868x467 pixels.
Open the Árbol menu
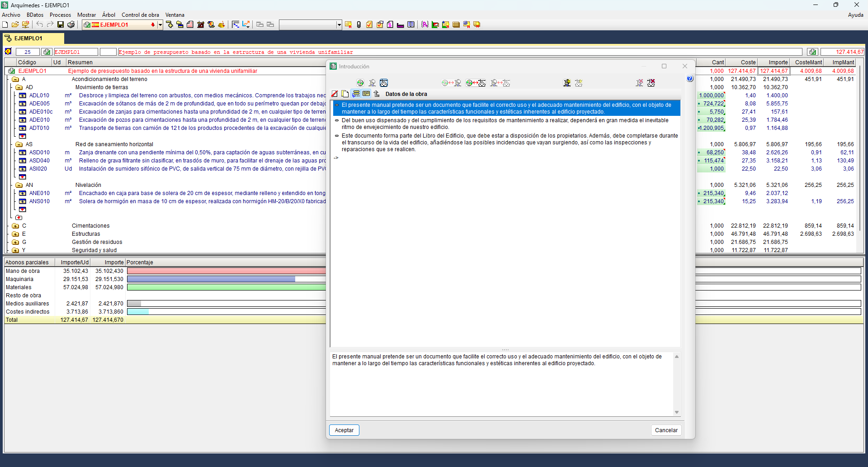(108, 15)
